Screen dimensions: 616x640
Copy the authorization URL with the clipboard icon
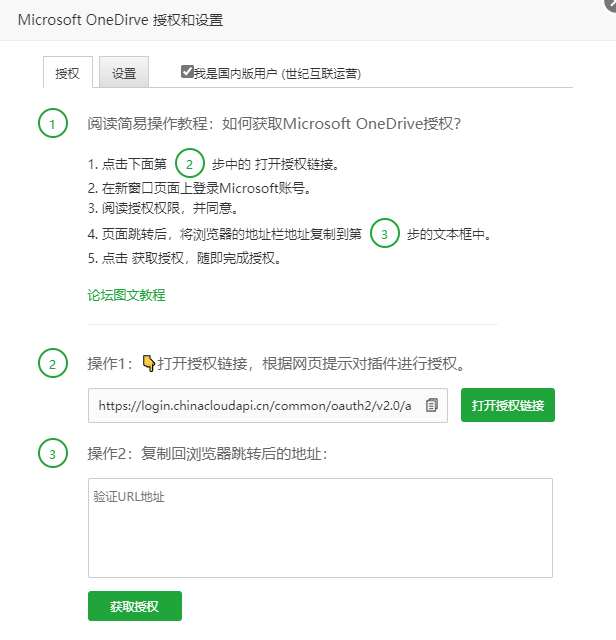(x=431, y=405)
